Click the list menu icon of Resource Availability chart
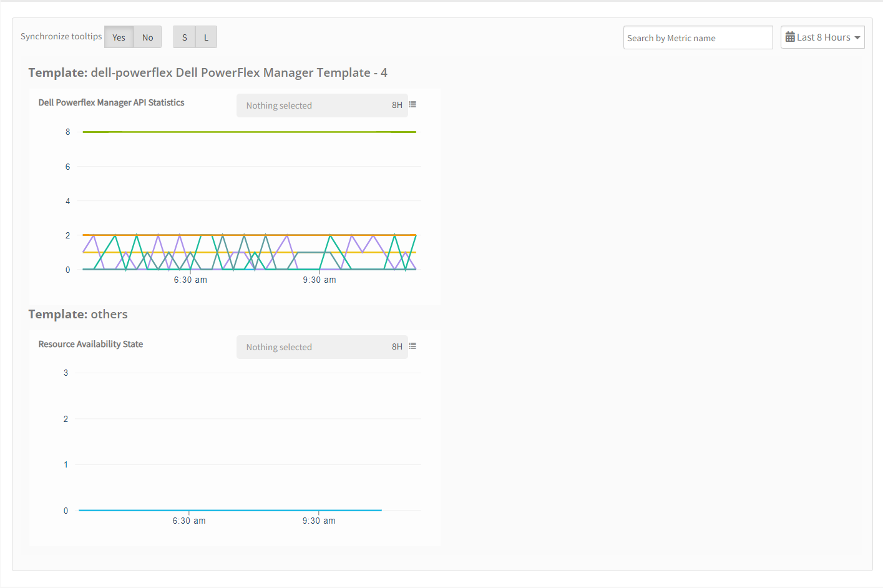The height and width of the screenshot is (588, 883). coord(412,346)
